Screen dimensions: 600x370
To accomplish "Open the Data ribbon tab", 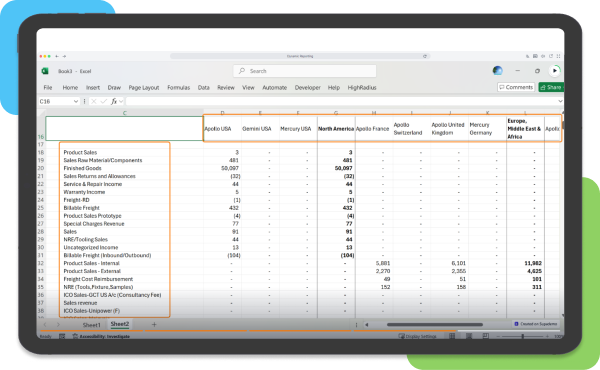I will tap(204, 88).
